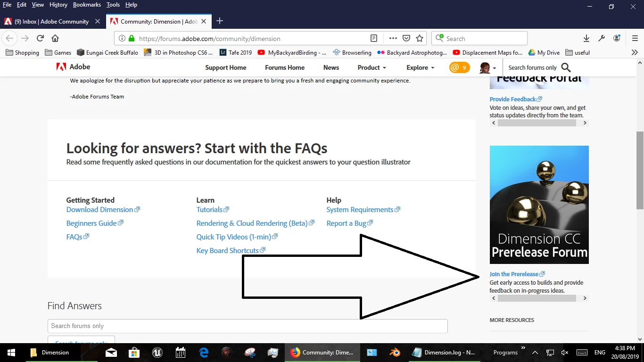Screen dimensions: 644x362
Task: Open the Mail app in taskbar
Action: tap(111, 353)
